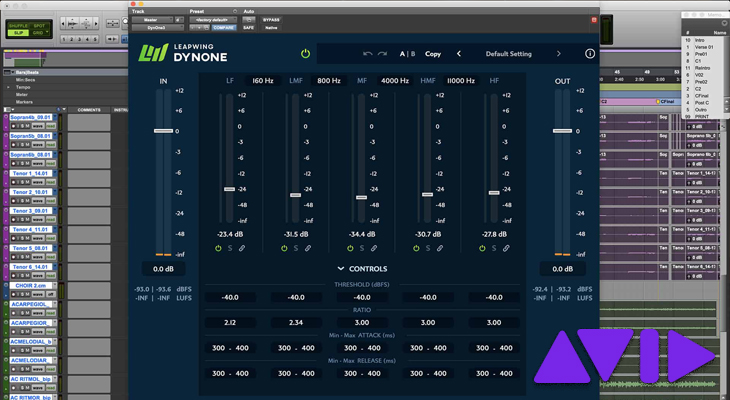Toggle A|B comparison in DynOne header
This screenshot has width=730, height=400.
pos(407,54)
